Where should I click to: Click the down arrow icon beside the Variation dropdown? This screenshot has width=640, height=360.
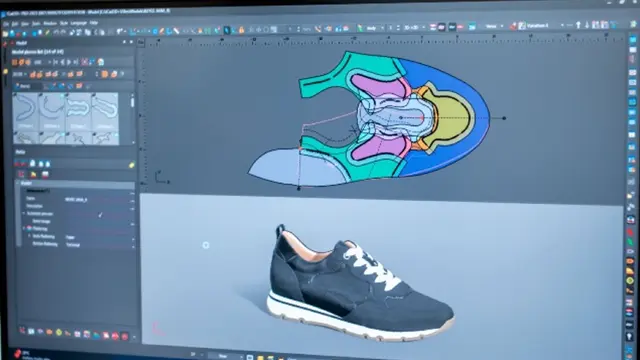click(587, 25)
